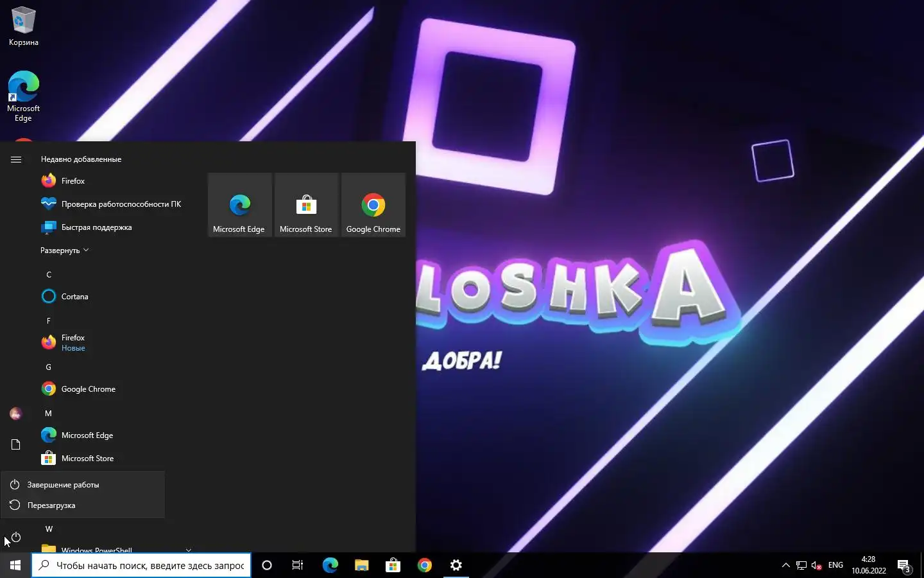Open Microsoft Edge from taskbar
This screenshot has height=578, width=924.
pyautogui.click(x=330, y=565)
